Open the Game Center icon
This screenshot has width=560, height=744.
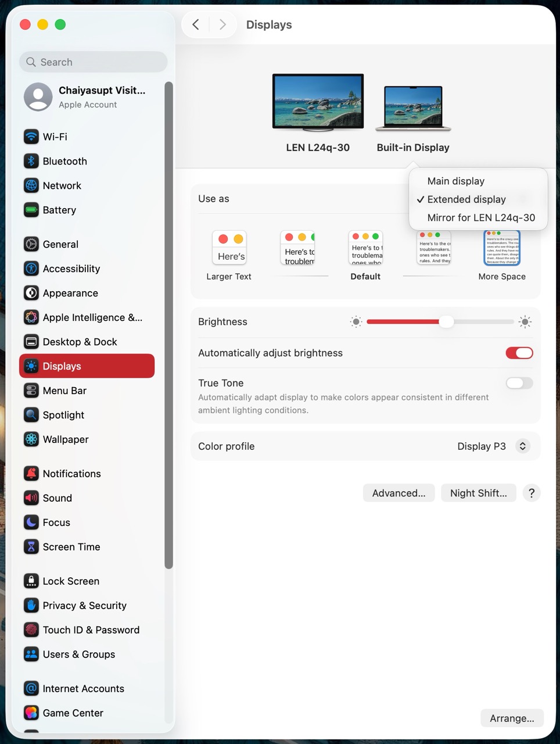(x=31, y=713)
